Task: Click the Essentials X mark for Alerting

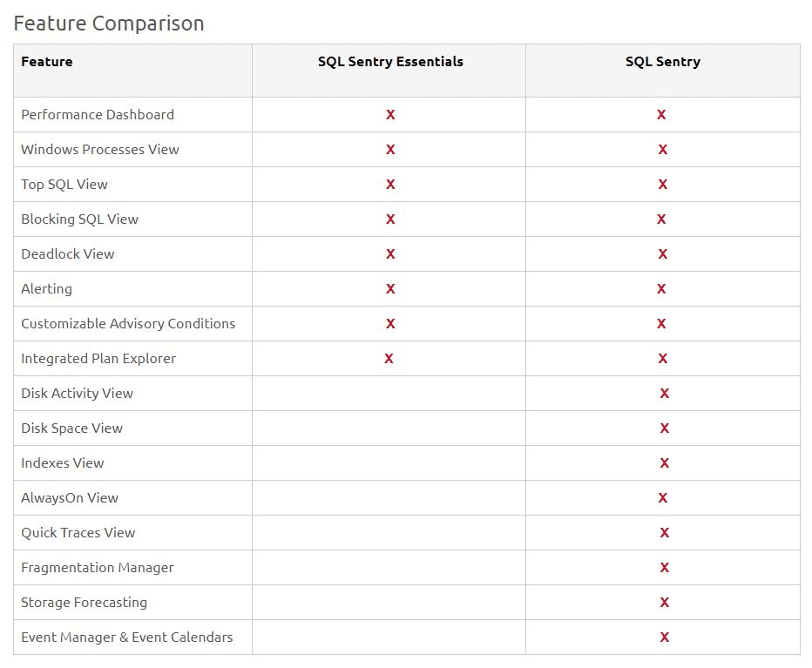Action: [390, 289]
